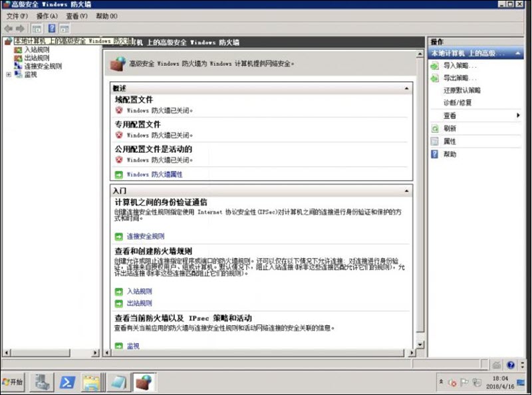Click the Windows 防火墙属性 link
The height and width of the screenshot is (395, 532).
(154, 174)
